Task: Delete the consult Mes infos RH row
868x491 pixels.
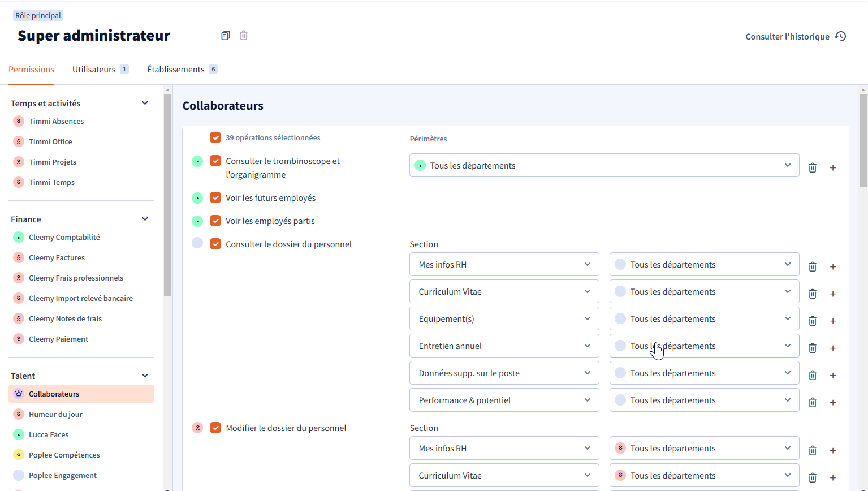Action: point(813,266)
